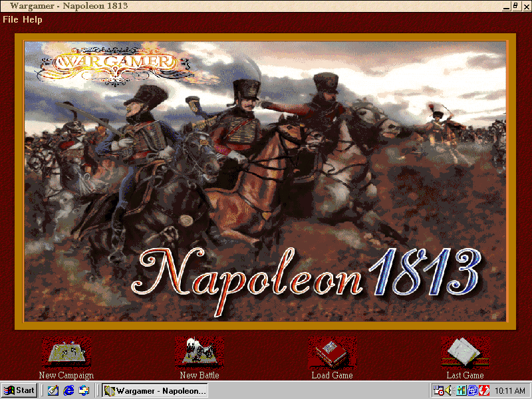The height and width of the screenshot is (399, 532).
Task: Click the blue overlapping-windows tray icon
Action: [473, 390]
